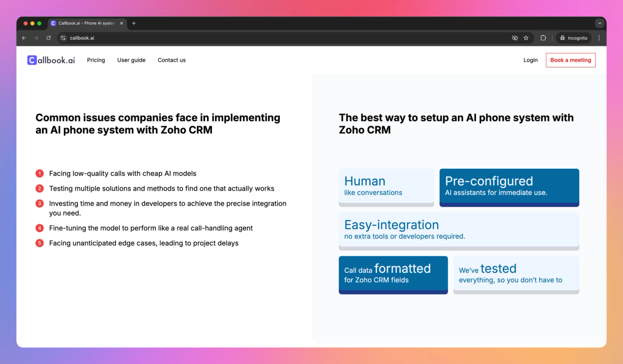
Task: Click the Call data formatted card
Action: (x=393, y=275)
